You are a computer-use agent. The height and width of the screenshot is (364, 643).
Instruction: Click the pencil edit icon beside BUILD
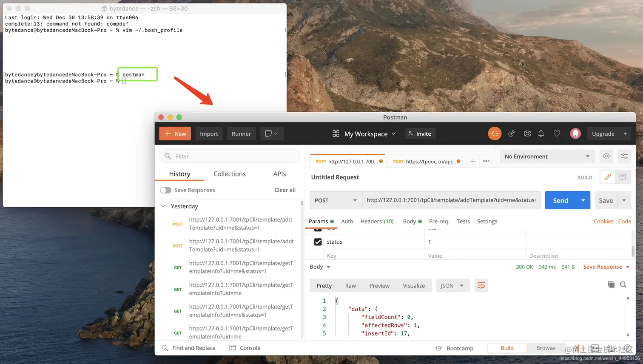tap(608, 177)
